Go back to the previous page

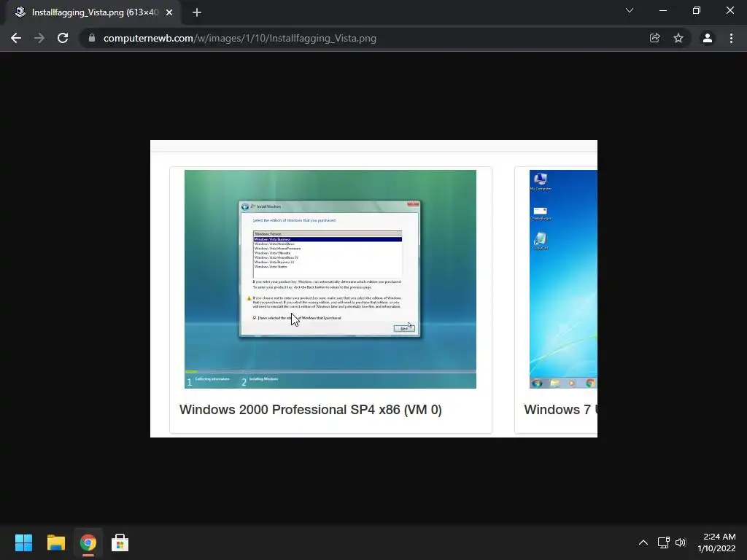point(16,38)
